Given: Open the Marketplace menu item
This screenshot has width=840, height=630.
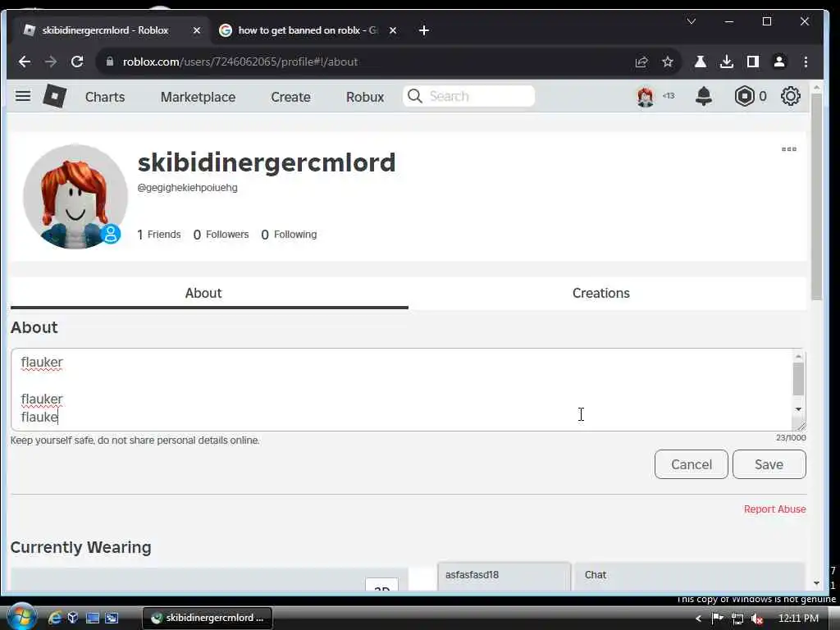Looking at the screenshot, I should click(x=199, y=97).
